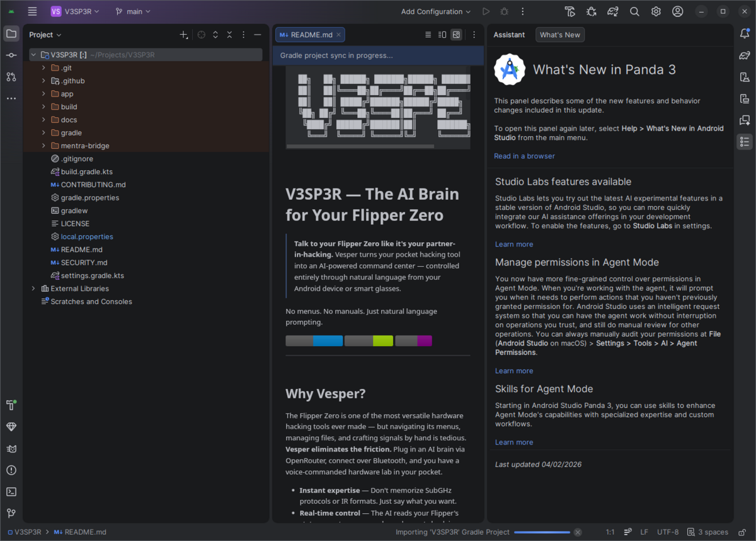
Task: Open the Problems tool window
Action: 11,470
